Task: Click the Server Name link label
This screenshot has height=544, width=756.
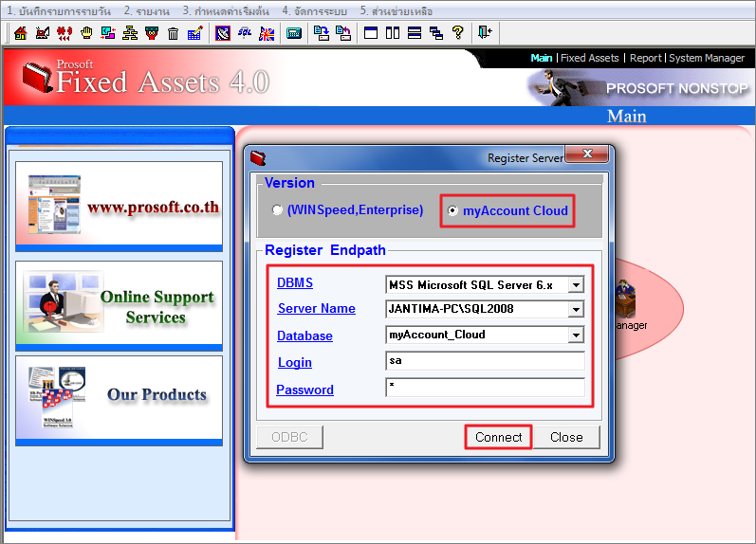Action: [x=316, y=308]
